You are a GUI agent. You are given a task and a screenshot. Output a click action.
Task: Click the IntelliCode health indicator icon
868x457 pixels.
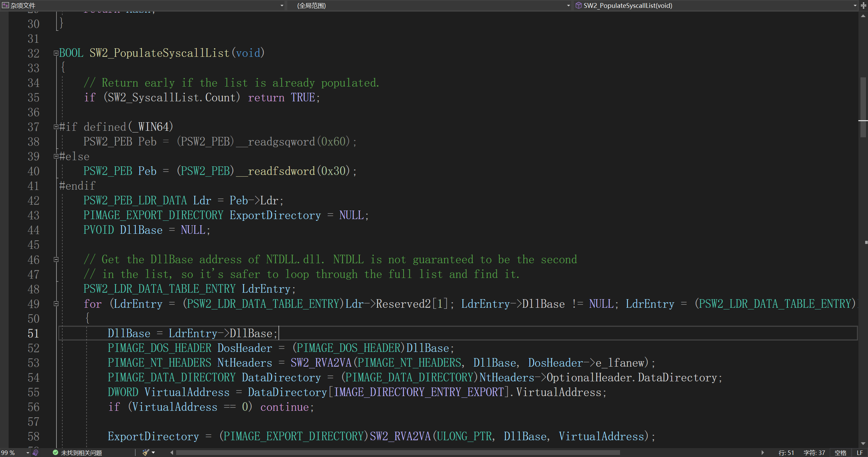pyautogui.click(x=36, y=453)
